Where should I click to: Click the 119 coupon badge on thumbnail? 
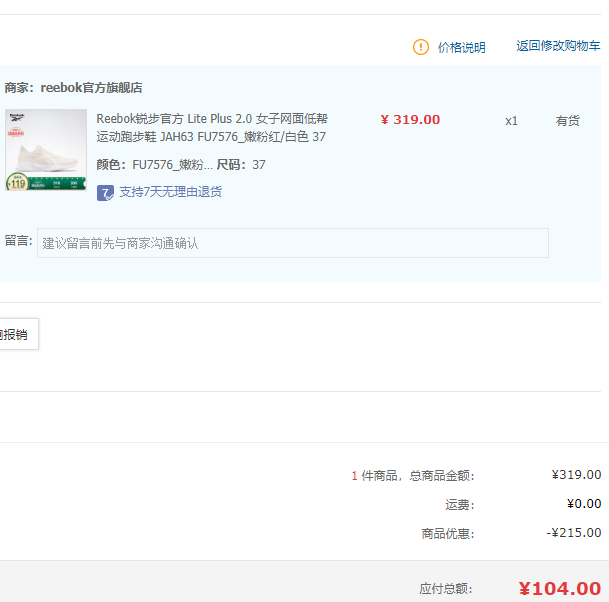pos(17,182)
